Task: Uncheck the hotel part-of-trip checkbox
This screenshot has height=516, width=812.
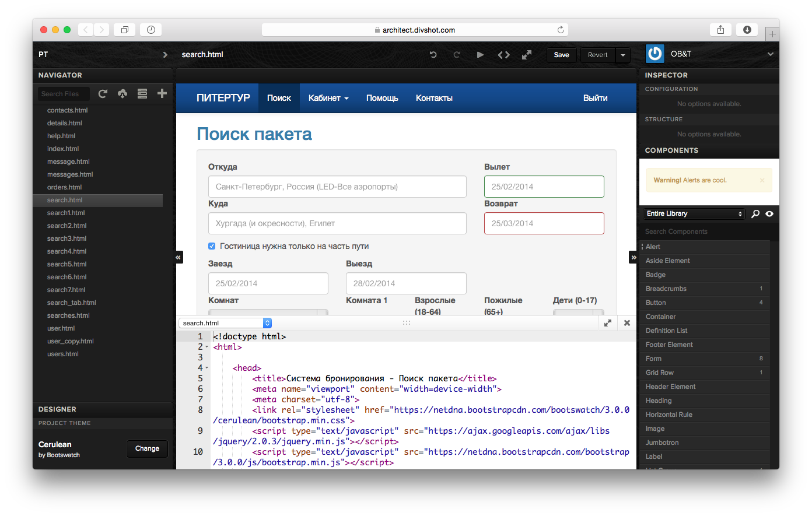Action: [x=212, y=246]
